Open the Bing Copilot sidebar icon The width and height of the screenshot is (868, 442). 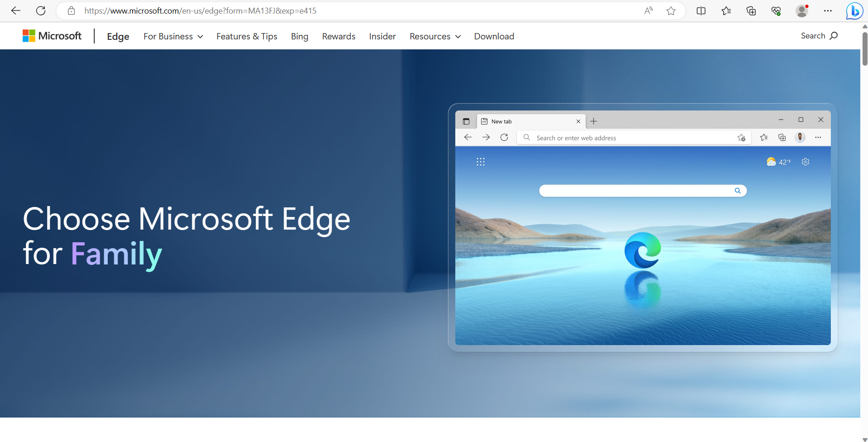(x=854, y=11)
